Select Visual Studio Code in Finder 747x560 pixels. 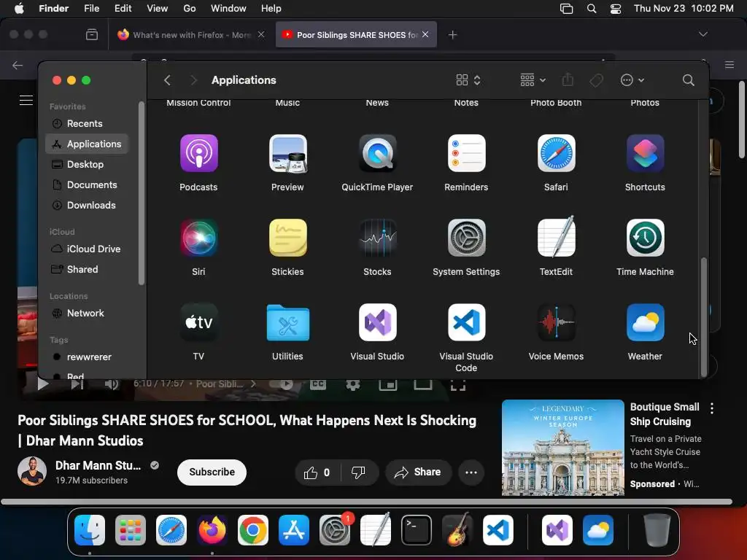tap(466, 322)
